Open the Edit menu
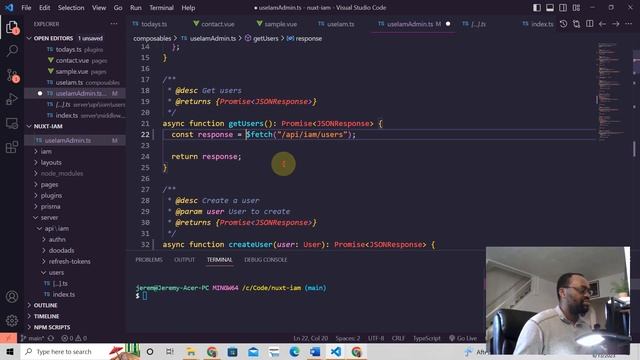Image resolution: width=640 pixels, height=360 pixels. click(44, 8)
